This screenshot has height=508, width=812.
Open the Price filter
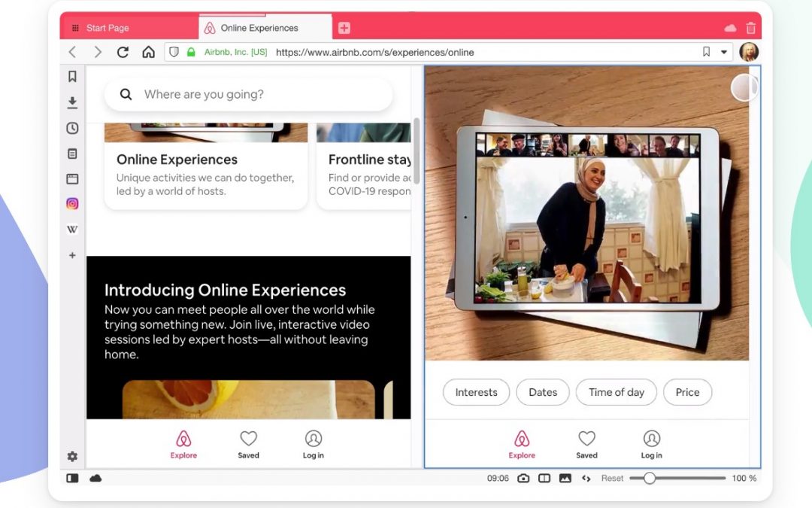tap(687, 392)
